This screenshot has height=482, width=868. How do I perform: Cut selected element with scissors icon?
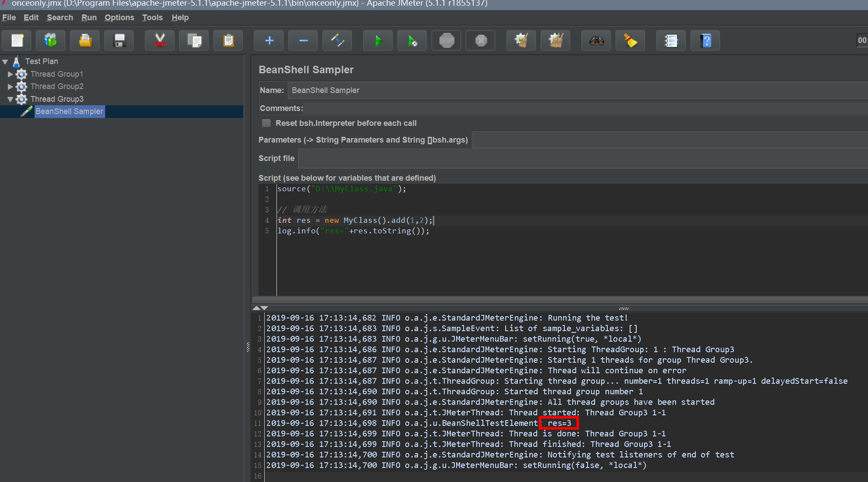click(x=159, y=41)
